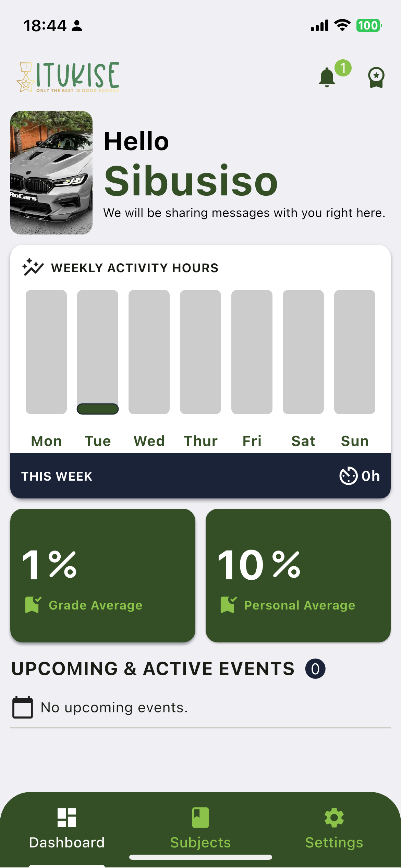Screen dimensions: 401x868
Task: Open the notifications bell
Action: click(327, 77)
